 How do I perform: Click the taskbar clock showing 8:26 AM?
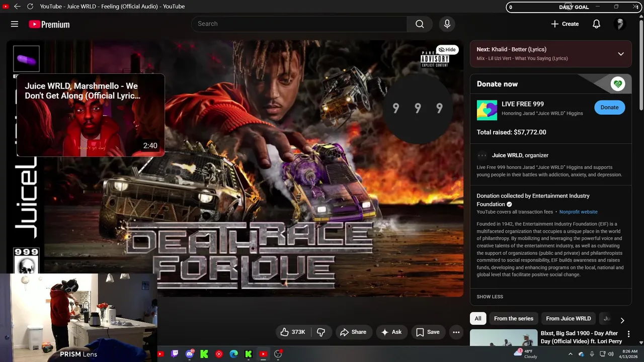point(629,354)
